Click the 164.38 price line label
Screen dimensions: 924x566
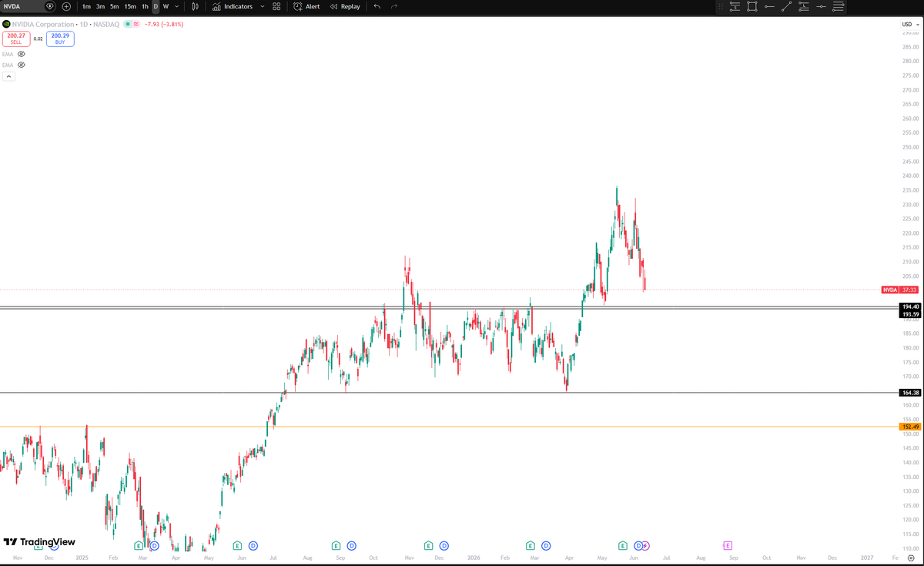click(x=910, y=393)
